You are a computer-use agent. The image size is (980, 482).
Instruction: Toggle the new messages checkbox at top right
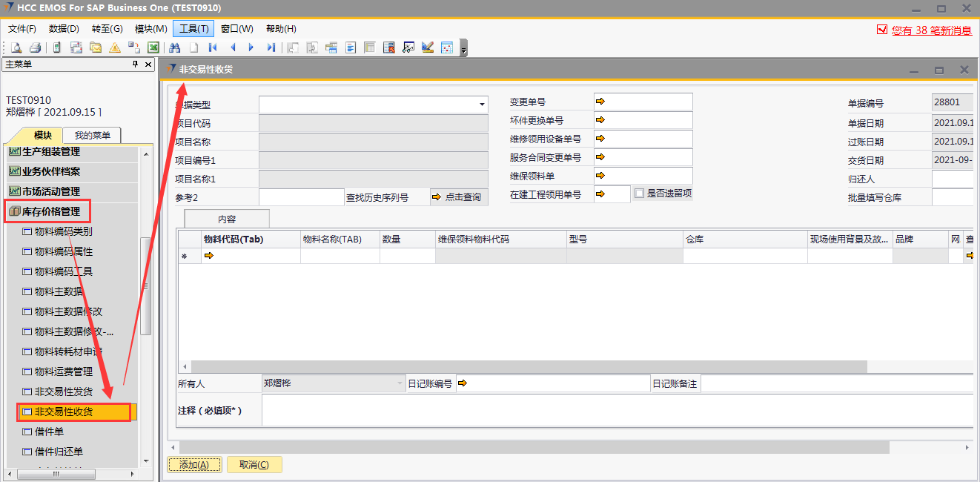[x=881, y=30]
